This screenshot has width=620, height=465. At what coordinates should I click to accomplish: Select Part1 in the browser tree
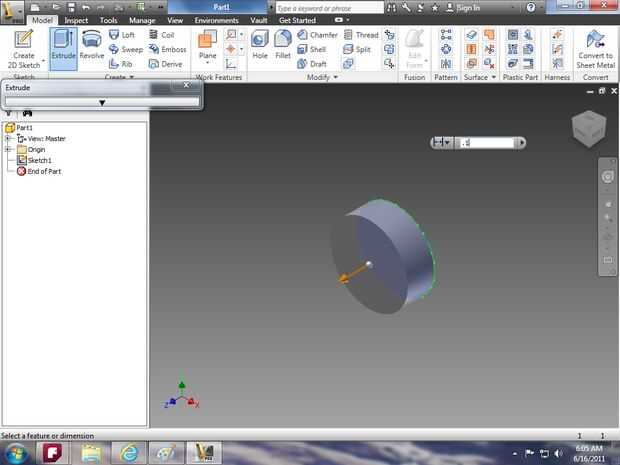[19, 127]
